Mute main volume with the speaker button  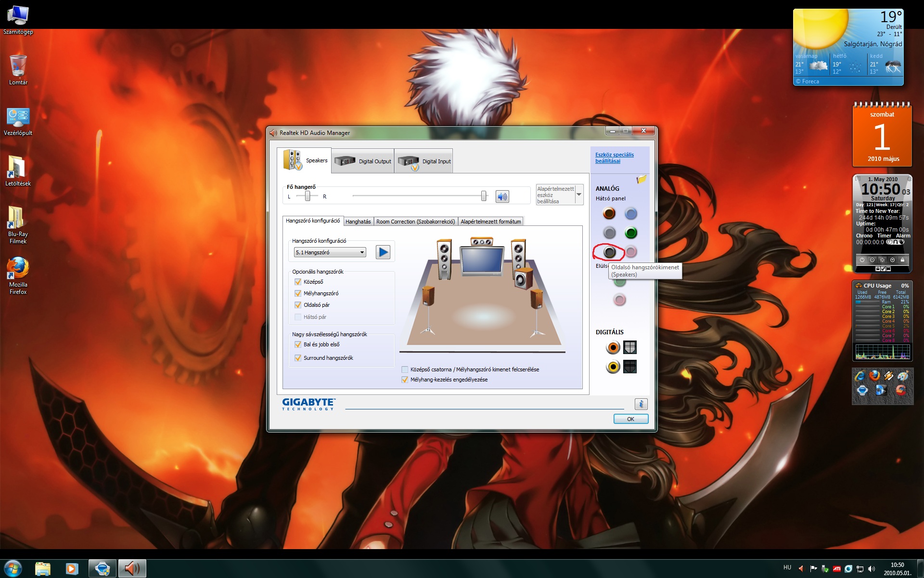(502, 197)
